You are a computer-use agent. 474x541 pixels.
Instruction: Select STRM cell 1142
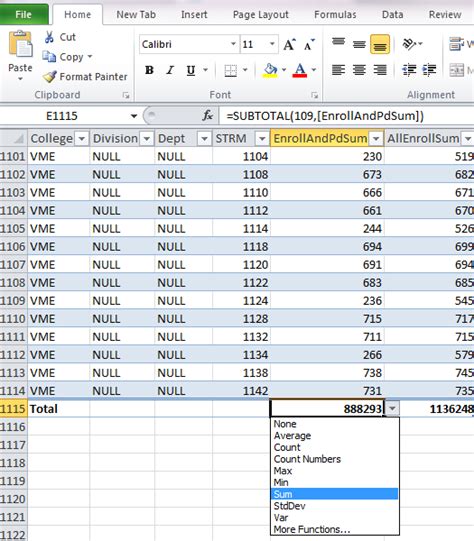241,391
